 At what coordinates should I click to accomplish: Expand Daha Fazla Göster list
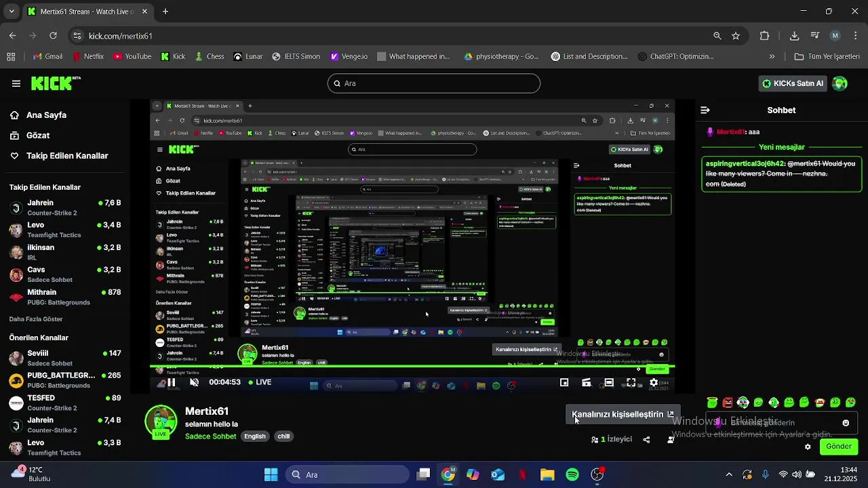pos(36,319)
